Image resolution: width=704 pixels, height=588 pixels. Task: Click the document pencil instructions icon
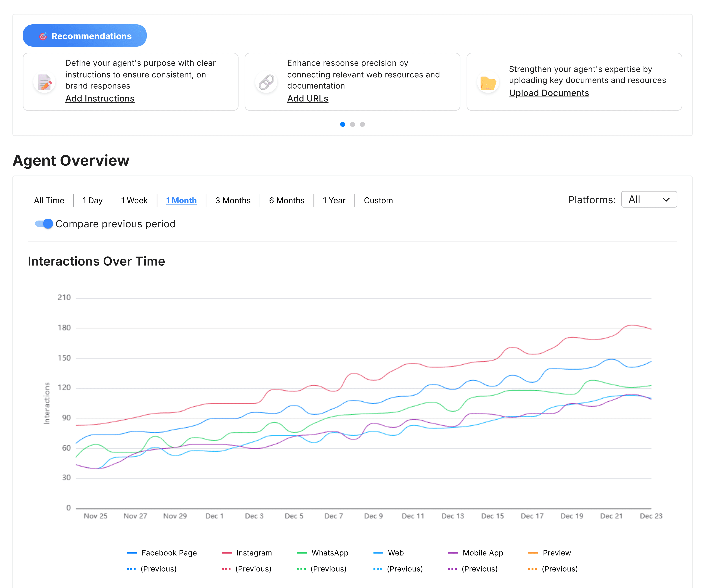click(44, 82)
